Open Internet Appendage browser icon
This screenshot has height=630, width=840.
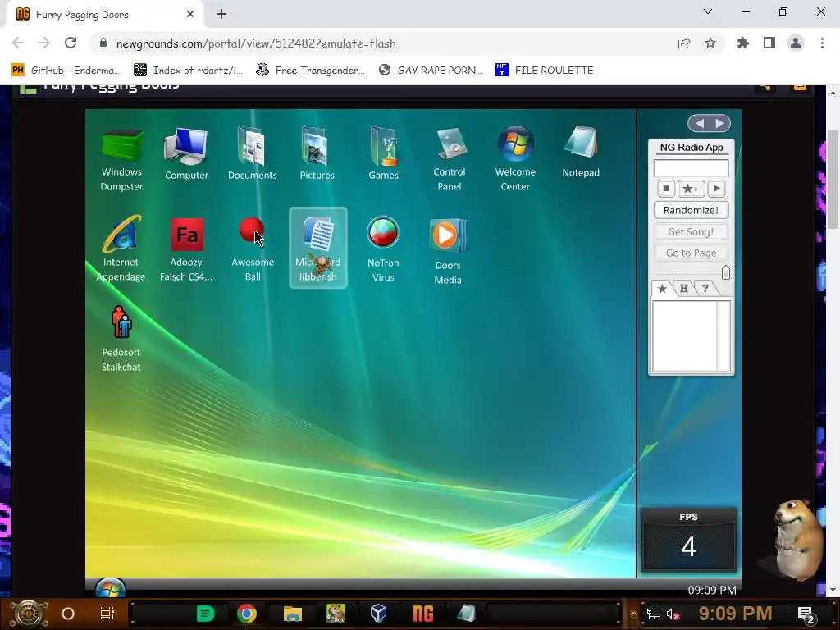pyautogui.click(x=121, y=249)
